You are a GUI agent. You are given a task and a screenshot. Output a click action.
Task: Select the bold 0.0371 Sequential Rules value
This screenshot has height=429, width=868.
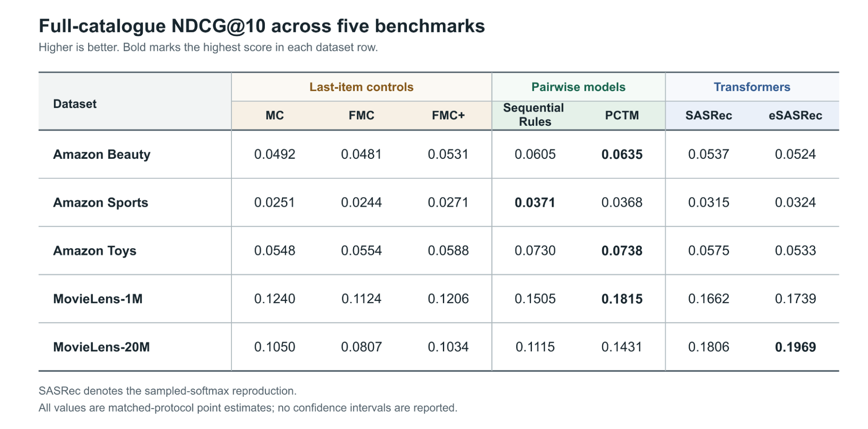coord(535,203)
